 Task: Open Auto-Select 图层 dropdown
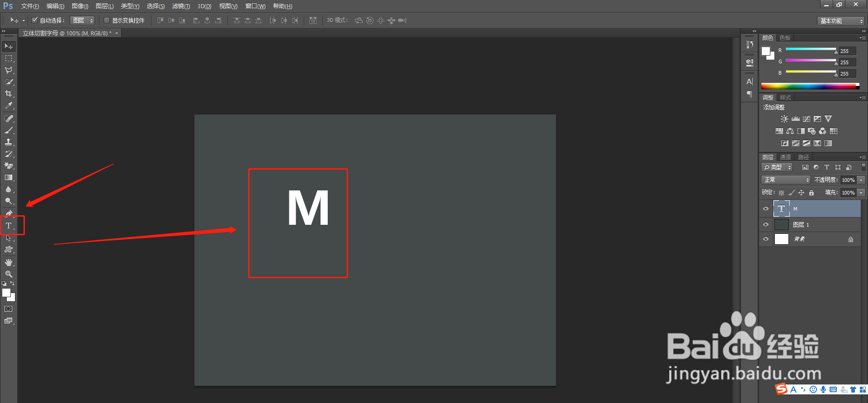coord(82,20)
